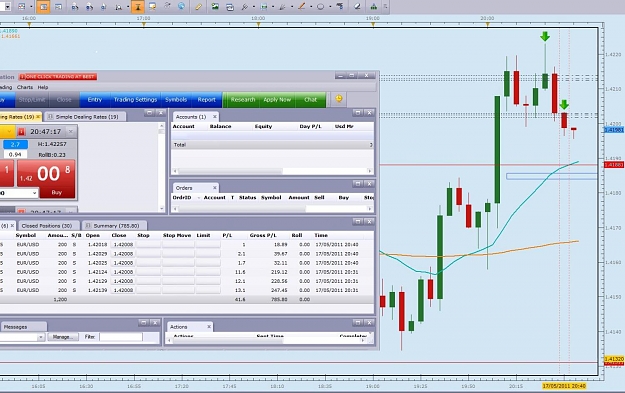The image size is (625, 393).
Task: Close the Orders tab
Action: (214, 188)
